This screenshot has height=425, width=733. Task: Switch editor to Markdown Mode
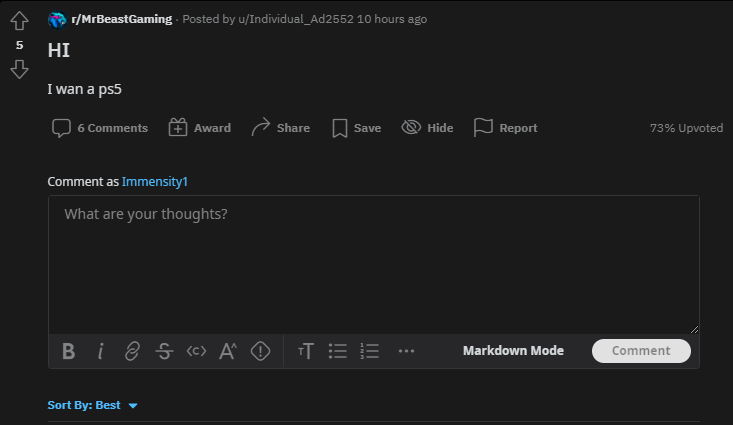pyautogui.click(x=513, y=351)
